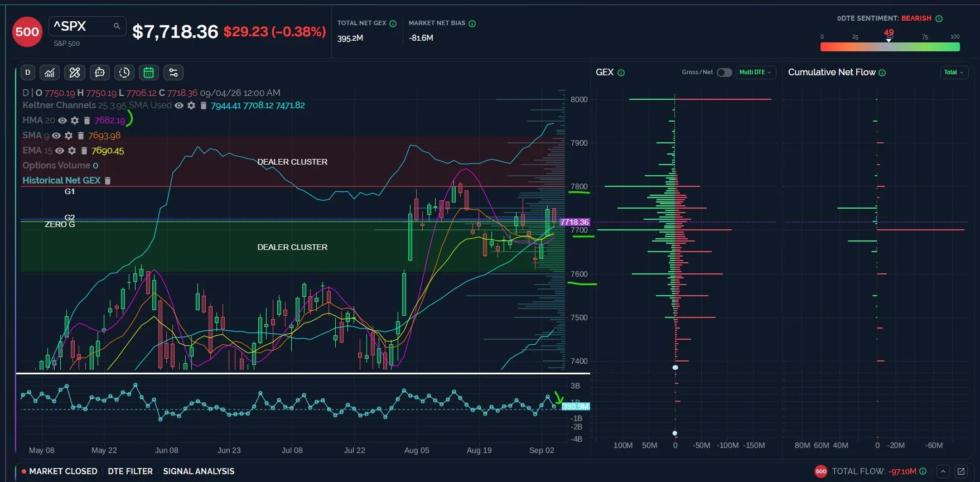Delete the EMA 15 indicator

[84, 151]
